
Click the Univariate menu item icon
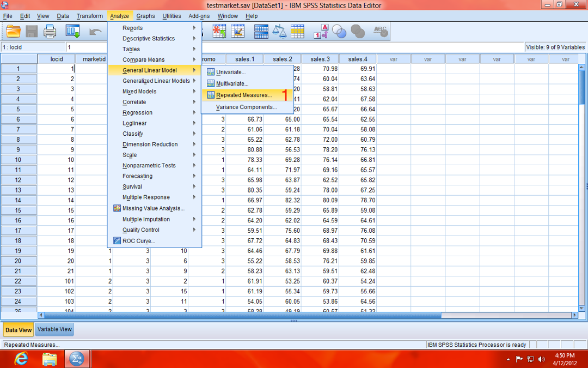[211, 72]
